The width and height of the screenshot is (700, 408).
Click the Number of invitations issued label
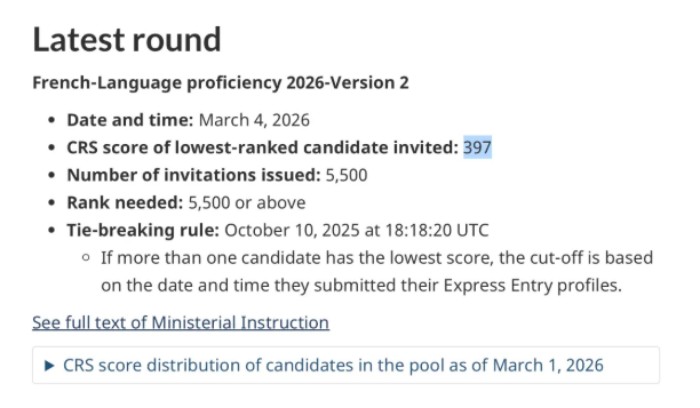[193, 175]
